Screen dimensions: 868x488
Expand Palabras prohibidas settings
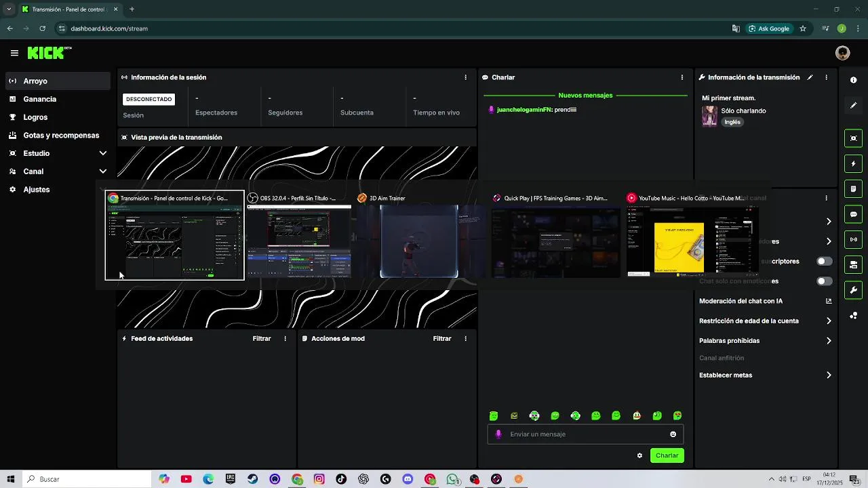click(829, 341)
